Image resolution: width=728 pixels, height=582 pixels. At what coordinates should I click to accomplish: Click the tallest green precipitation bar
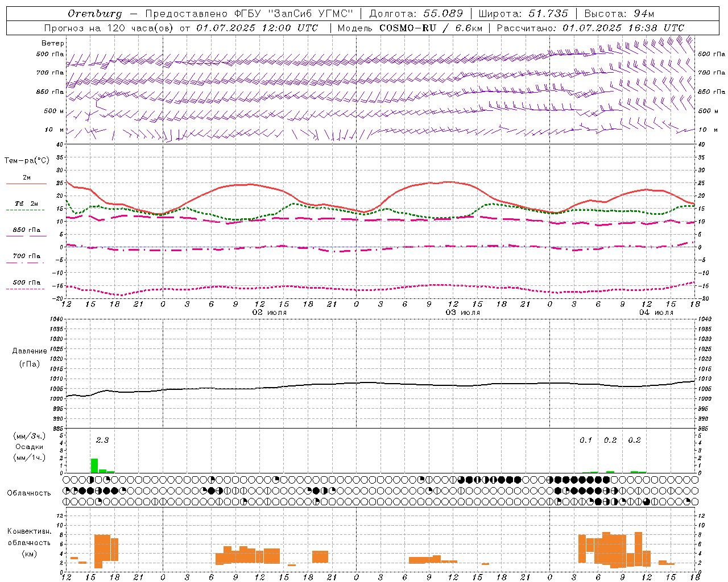tap(94, 465)
